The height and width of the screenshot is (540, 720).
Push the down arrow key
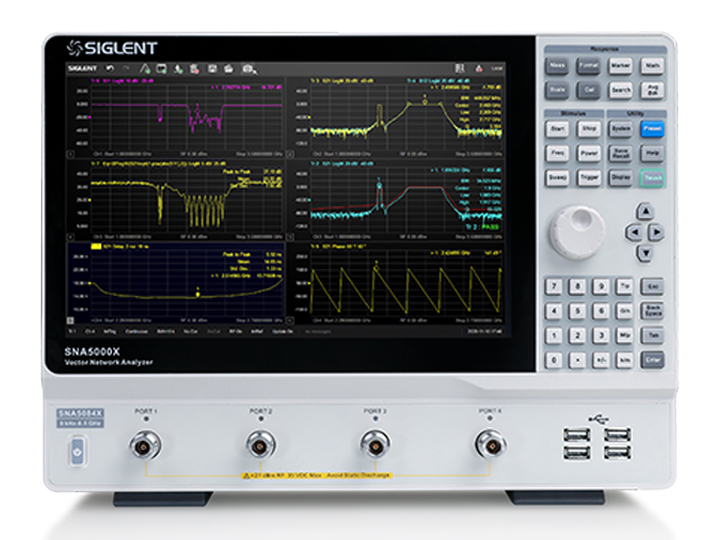pyautogui.click(x=645, y=253)
